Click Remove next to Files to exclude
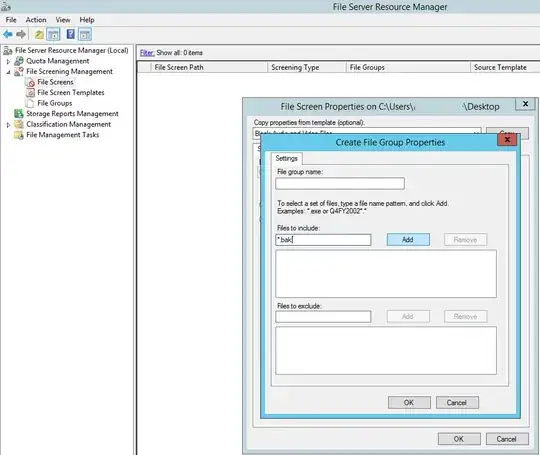Viewport: 540px width, 455px height. [x=465, y=317]
